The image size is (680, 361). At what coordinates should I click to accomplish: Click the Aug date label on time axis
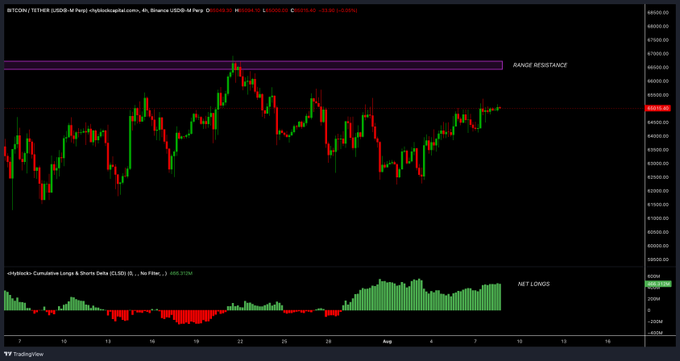click(x=387, y=341)
